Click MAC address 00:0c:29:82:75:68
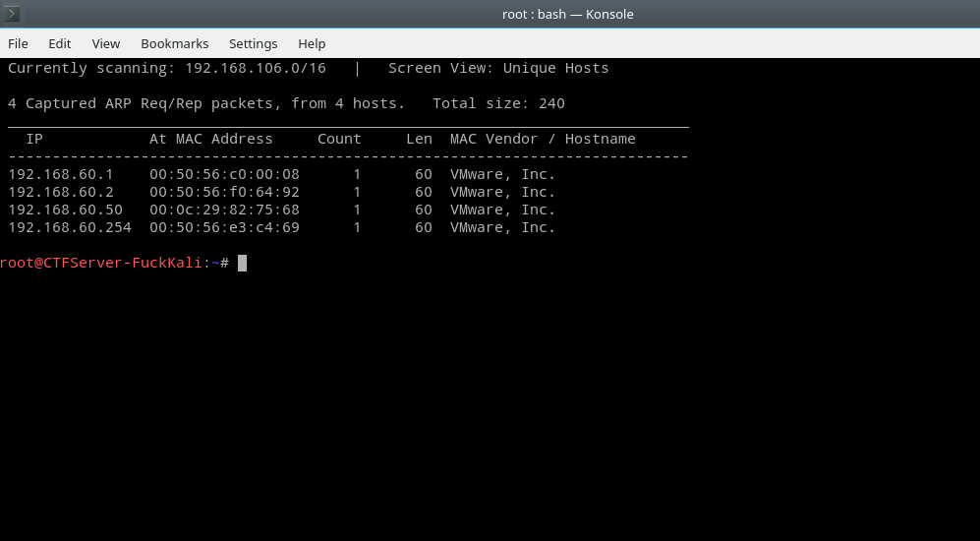This screenshot has height=541, width=980. coord(224,210)
